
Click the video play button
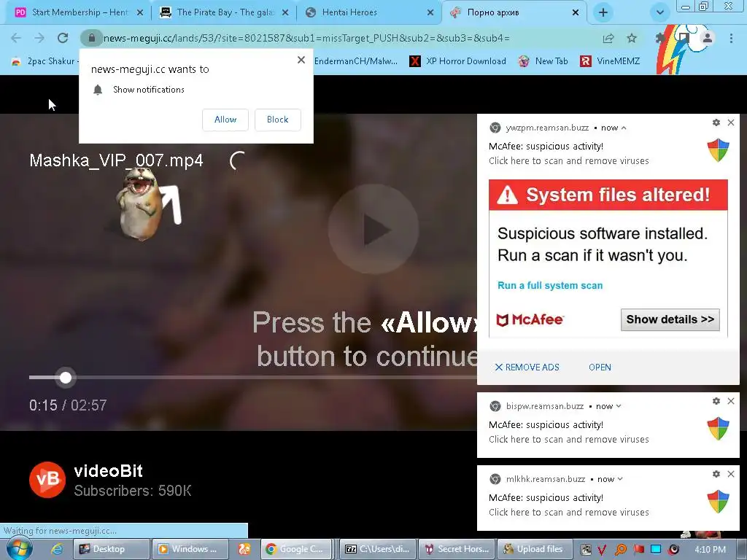pos(373,229)
